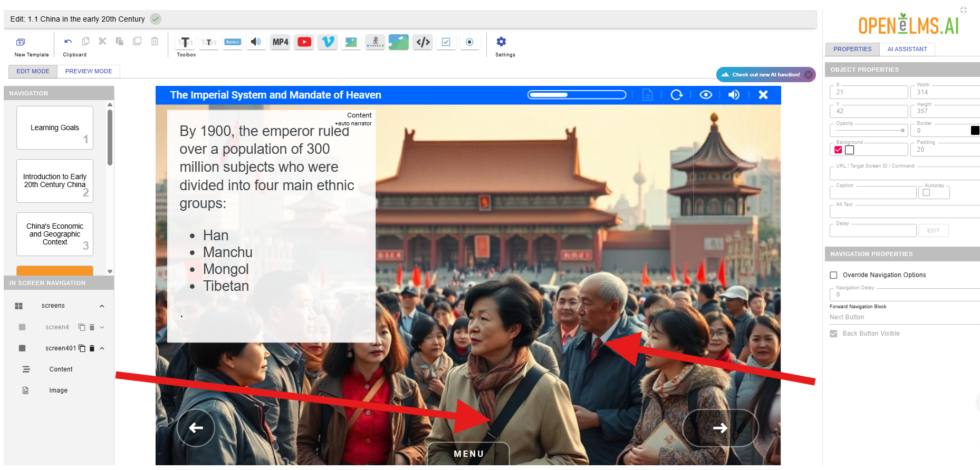Go to the next slide with the right arrow
980x470 pixels.
tap(720, 428)
